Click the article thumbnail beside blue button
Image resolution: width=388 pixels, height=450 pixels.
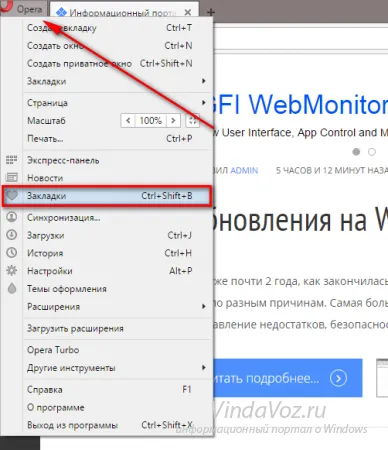tap(382, 378)
